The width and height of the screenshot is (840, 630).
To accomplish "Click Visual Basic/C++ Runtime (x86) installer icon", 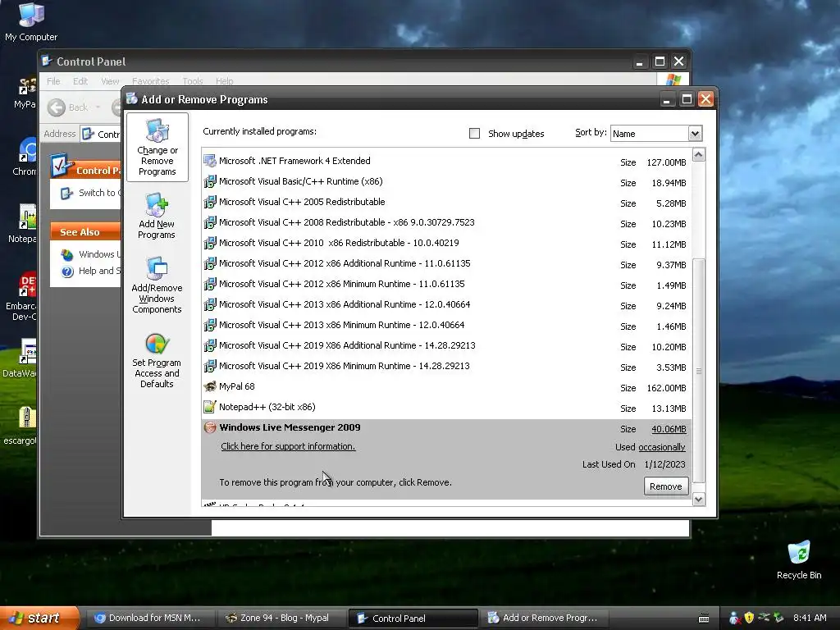I will [x=210, y=181].
